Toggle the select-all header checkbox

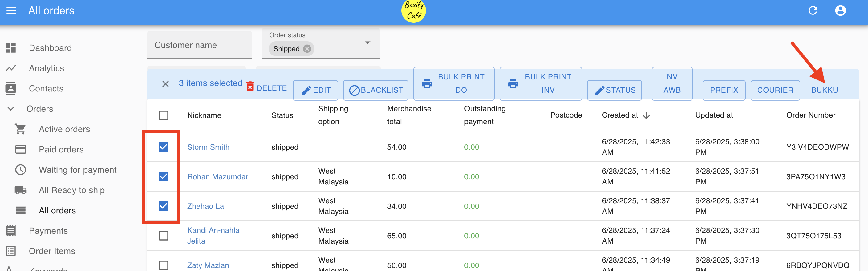(164, 115)
